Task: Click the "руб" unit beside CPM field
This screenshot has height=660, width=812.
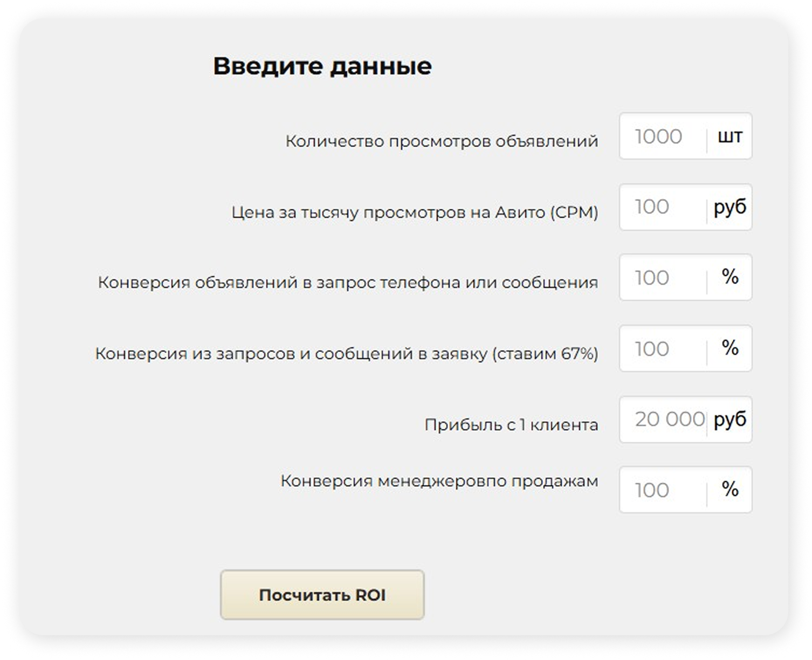Action: pyautogui.click(x=730, y=207)
